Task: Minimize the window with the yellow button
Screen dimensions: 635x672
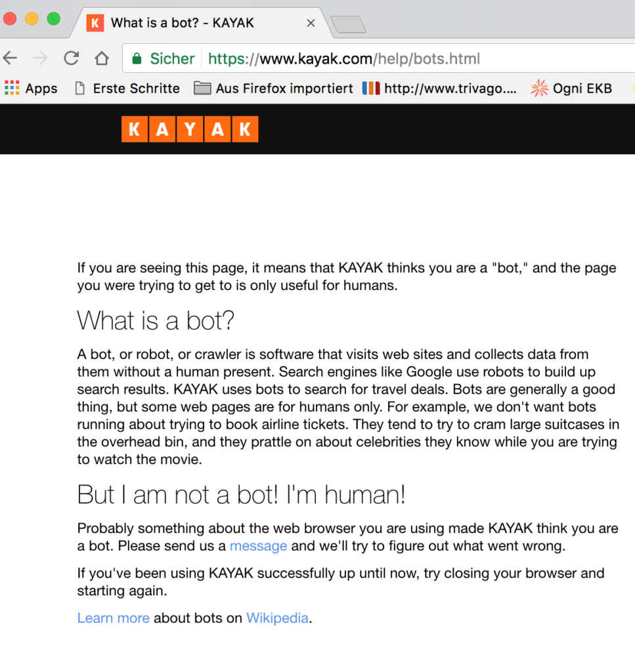Action: (x=32, y=19)
